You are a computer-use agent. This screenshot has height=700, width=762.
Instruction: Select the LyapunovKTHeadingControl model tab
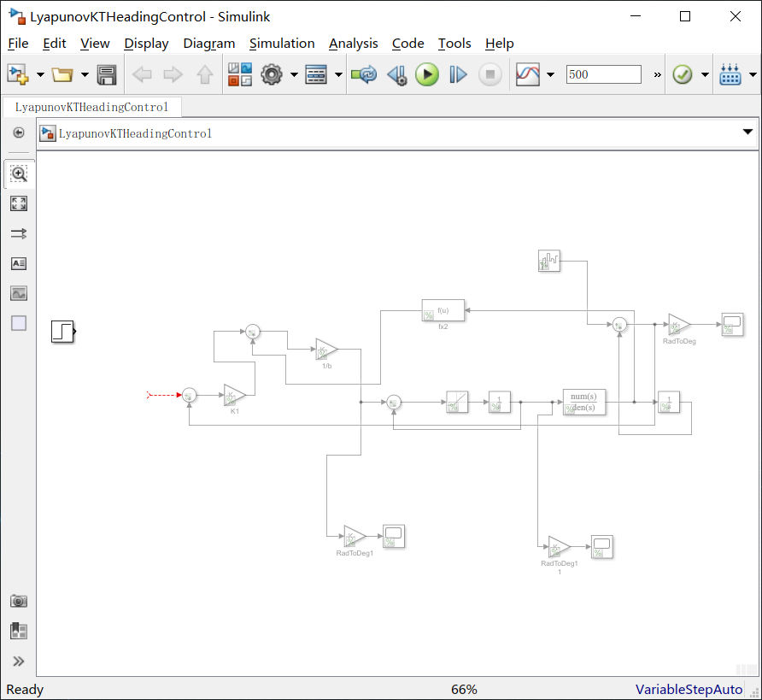tap(92, 107)
